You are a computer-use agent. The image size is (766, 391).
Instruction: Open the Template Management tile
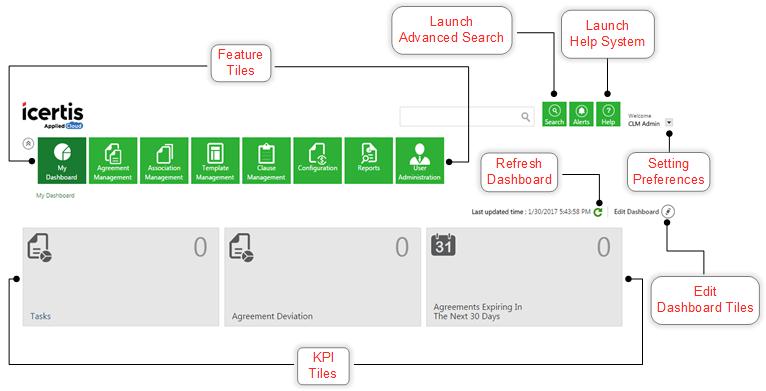[215, 160]
